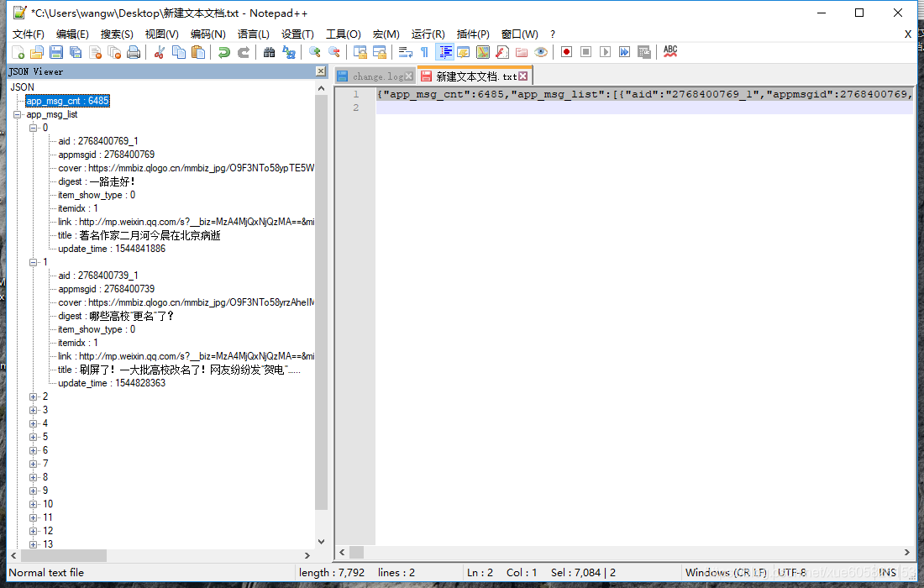This screenshot has width=924, height=588.
Task: Click the Close All documents icon
Action: click(x=114, y=52)
